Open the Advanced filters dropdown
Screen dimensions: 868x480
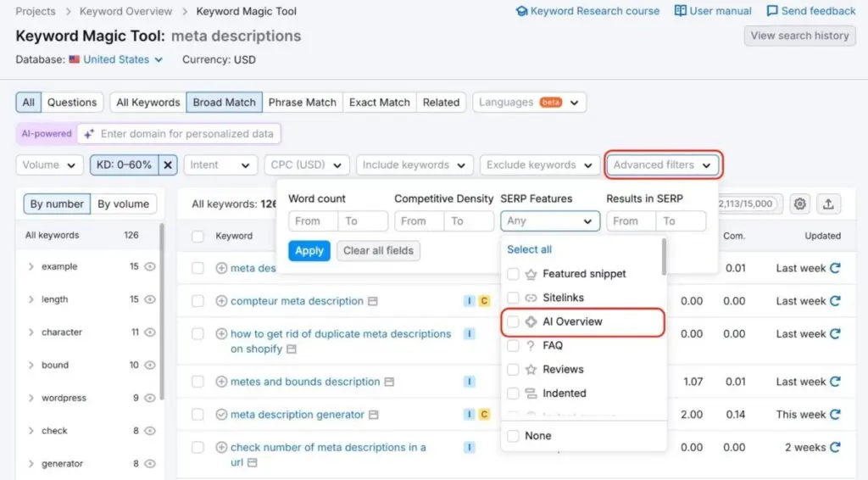[x=662, y=165]
